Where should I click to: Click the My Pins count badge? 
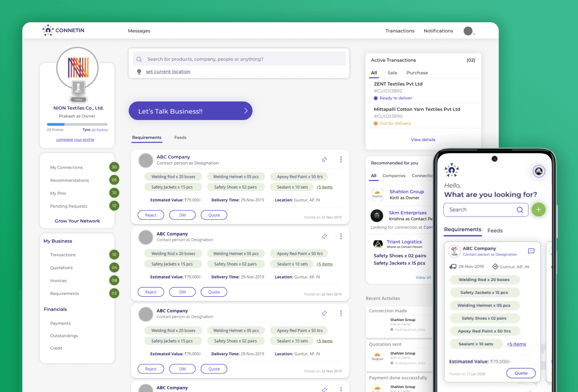(114, 193)
